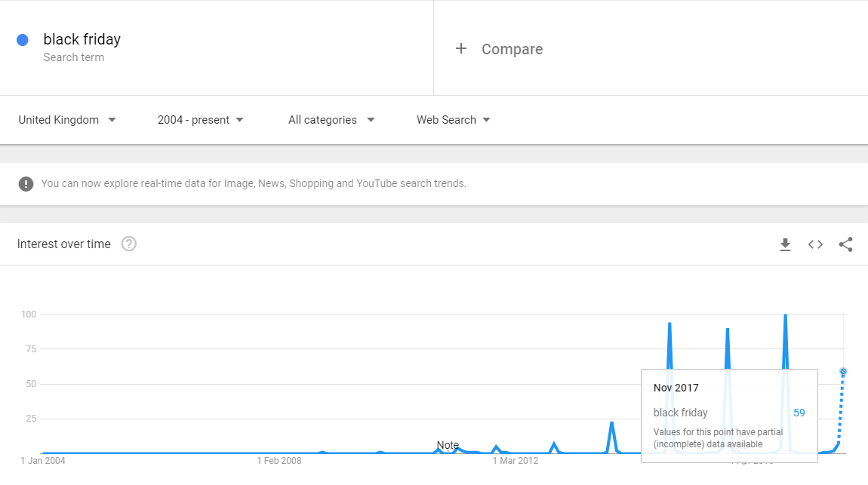Screen dimensions: 868x485
Task: Change the Web Search type dropdown
Action: click(x=453, y=120)
